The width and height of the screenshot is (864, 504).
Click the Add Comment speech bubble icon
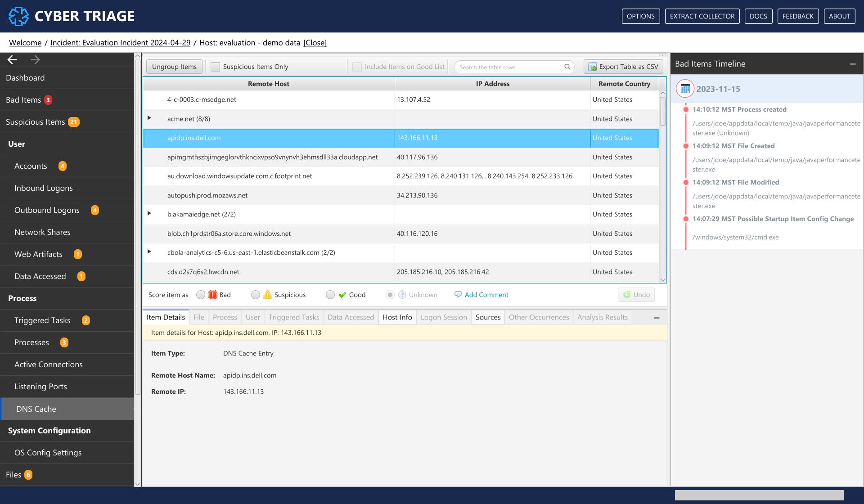click(458, 295)
